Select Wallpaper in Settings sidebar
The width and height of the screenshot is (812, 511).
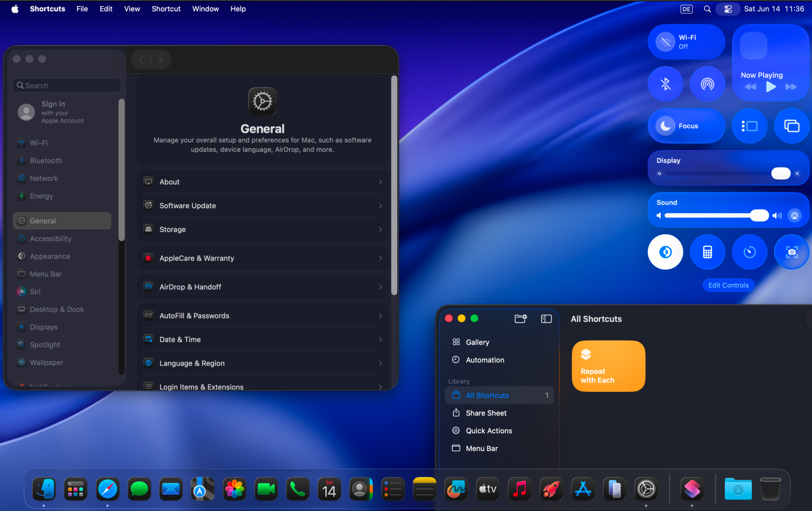point(62,363)
